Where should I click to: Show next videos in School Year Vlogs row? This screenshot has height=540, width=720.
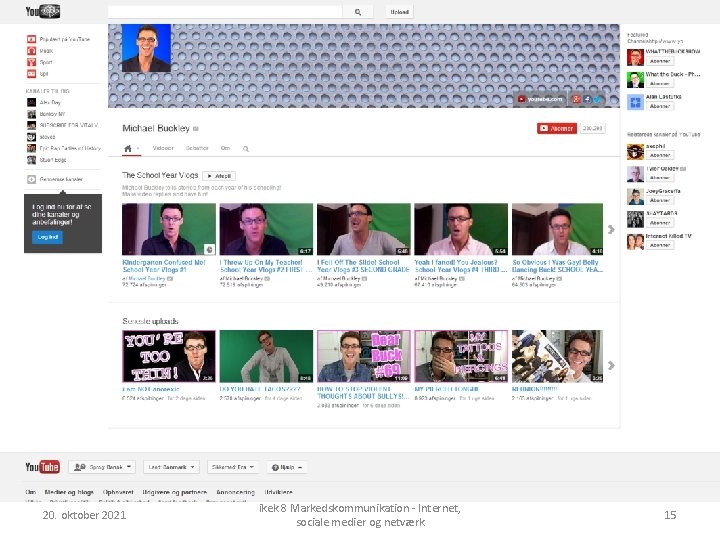611,229
